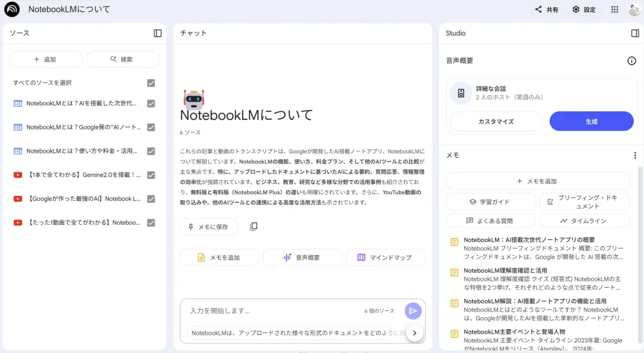Click the カスタマイズ button

tap(496, 121)
